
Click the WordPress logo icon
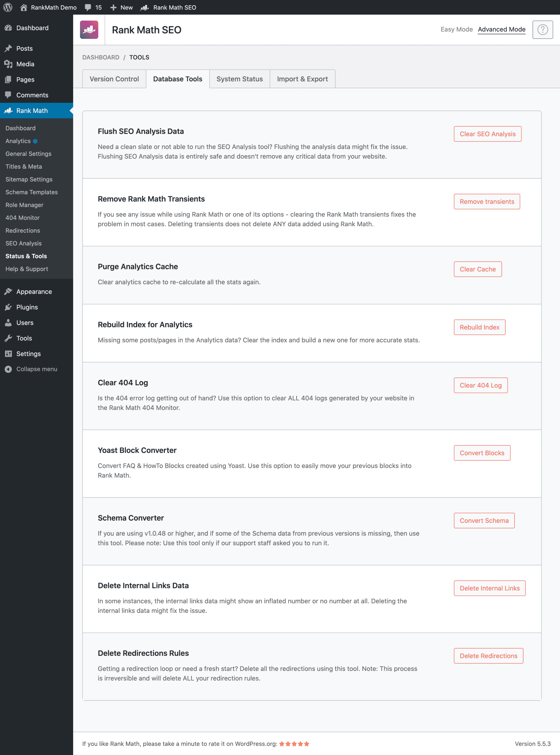[8, 7]
